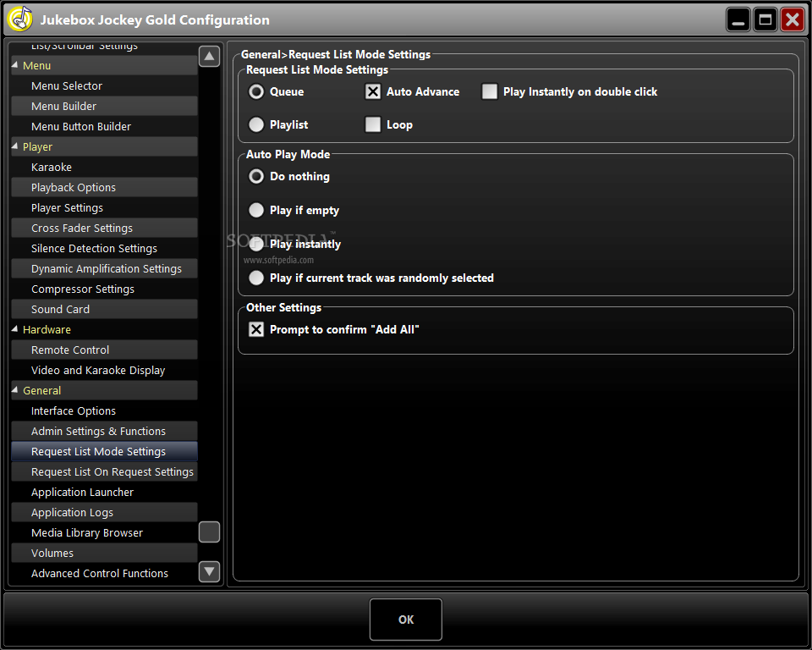Open Application Launcher settings

104,492
